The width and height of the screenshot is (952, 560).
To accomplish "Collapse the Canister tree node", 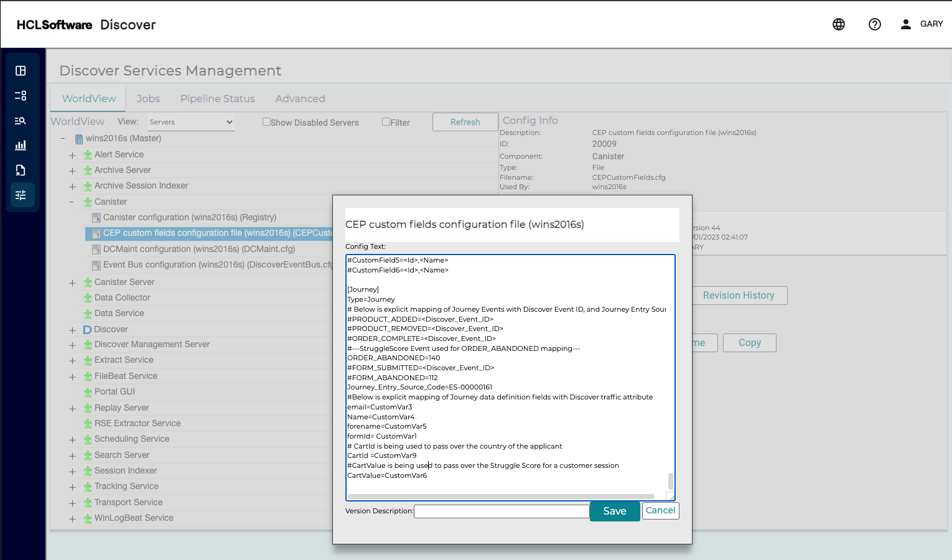I will click(72, 202).
